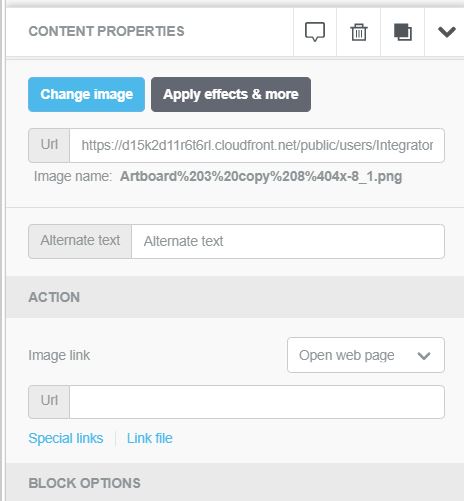Viewport: 464px width, 501px height.
Task: Delete content with the trash icon
Action: [x=359, y=32]
